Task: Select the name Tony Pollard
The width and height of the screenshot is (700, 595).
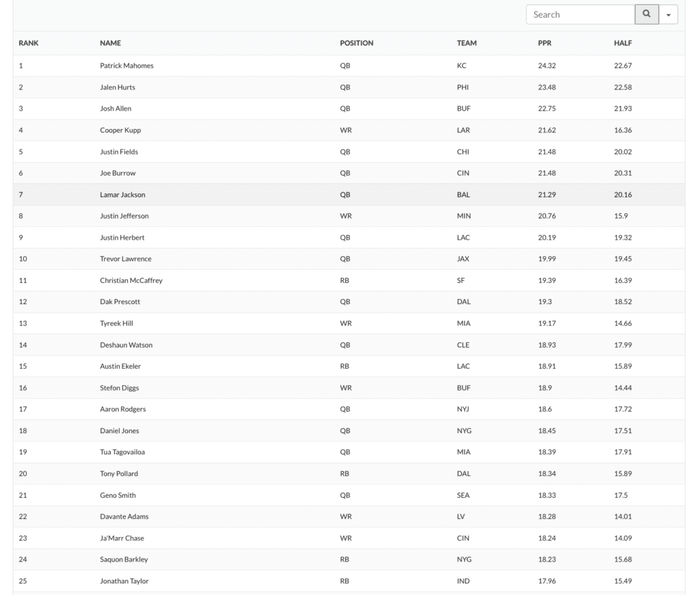Action: coord(119,473)
